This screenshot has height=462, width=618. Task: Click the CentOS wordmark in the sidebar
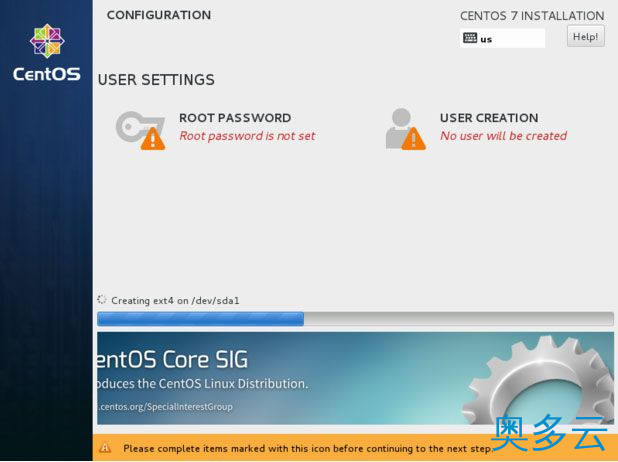tap(47, 74)
